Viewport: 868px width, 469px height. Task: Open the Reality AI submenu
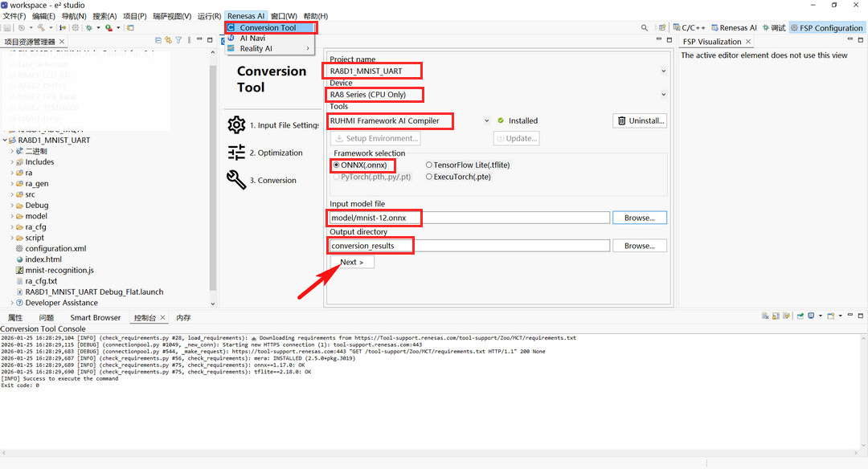[270, 49]
